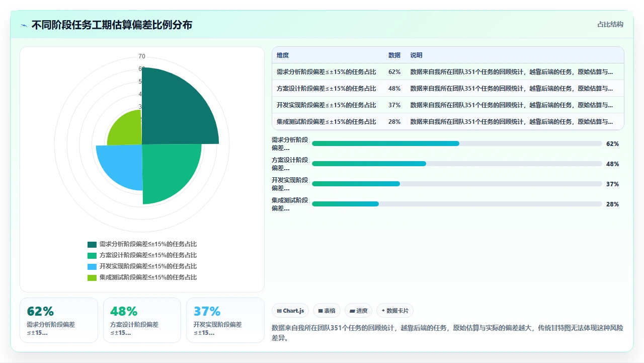Screen dimensions: 644x363
Task: Click the Chart.js tag
Action: [x=290, y=311]
